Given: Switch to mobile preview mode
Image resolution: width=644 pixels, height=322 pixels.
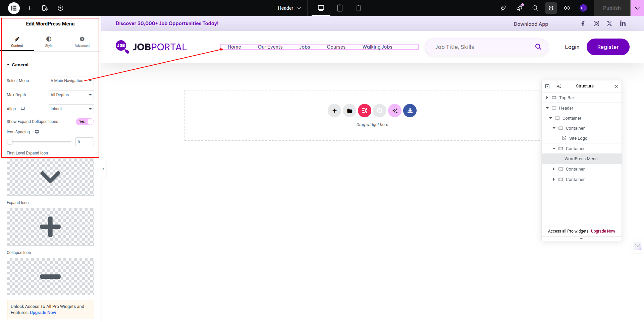Looking at the screenshot, I should [x=358, y=8].
